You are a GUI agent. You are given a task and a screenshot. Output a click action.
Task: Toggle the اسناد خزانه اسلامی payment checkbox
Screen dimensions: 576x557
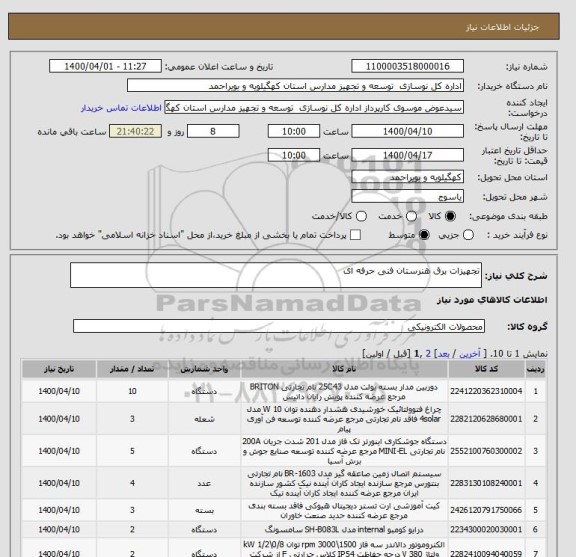pos(355,235)
